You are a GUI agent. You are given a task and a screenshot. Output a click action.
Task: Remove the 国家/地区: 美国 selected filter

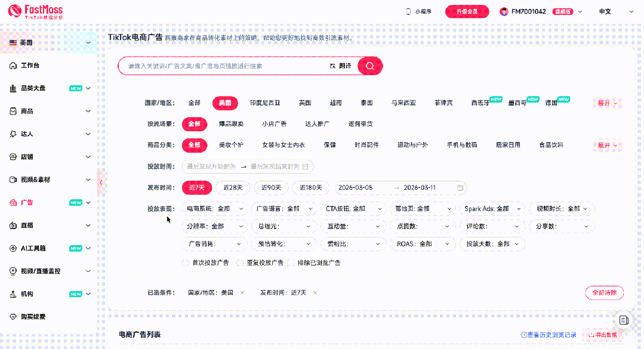[x=242, y=293]
